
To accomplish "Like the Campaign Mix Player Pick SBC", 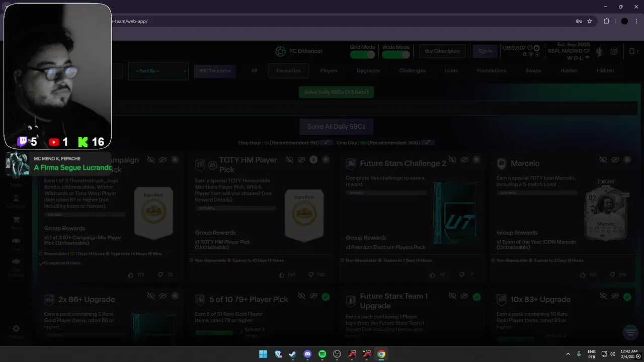I will tap(131, 275).
